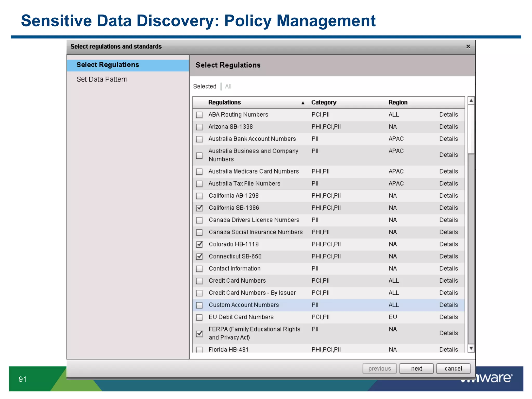The height and width of the screenshot is (399, 532).
Task: Click the next button
Action: (416, 368)
